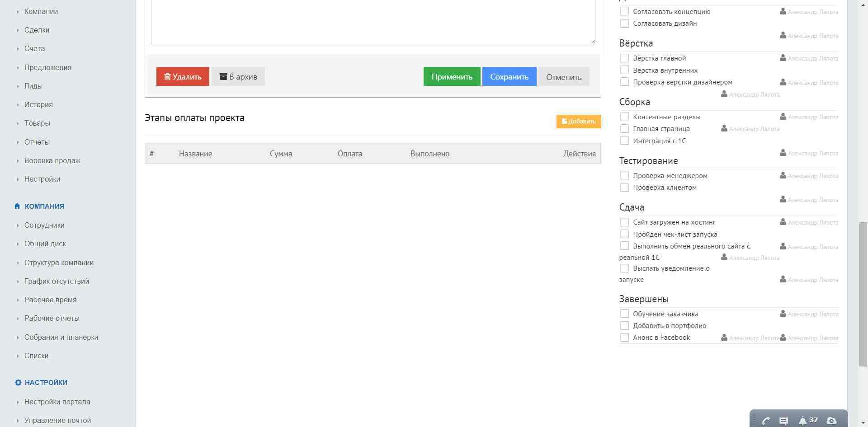This screenshot has width=868, height=427.
Task: Click assignee person icon beside Обучение заказчика
Action: point(783,314)
